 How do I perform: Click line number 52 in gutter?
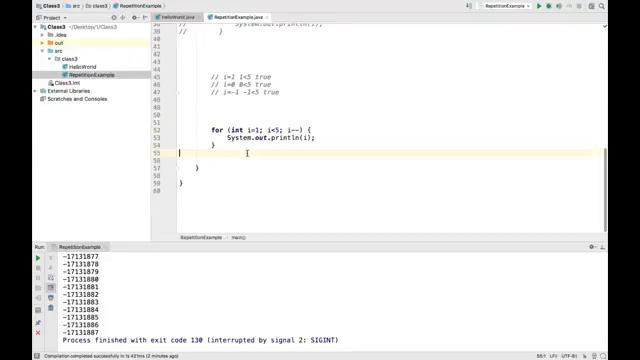(x=157, y=131)
